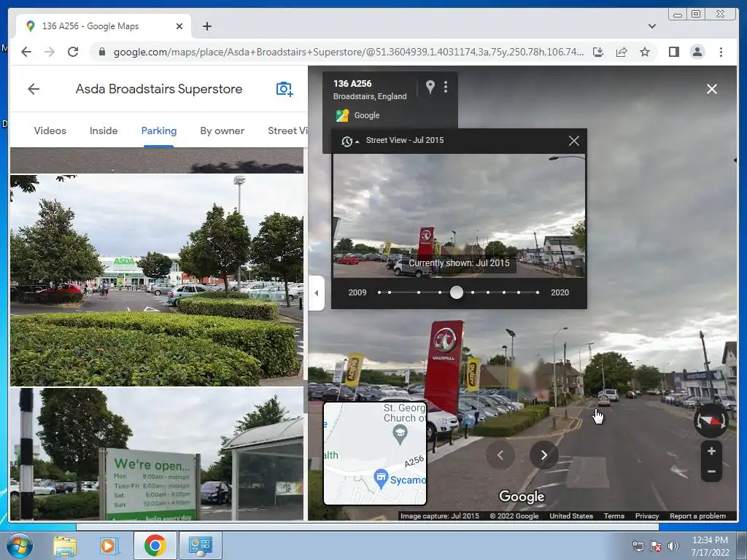Open the mini map thumbnail
The height and width of the screenshot is (560, 747).
coord(375,454)
